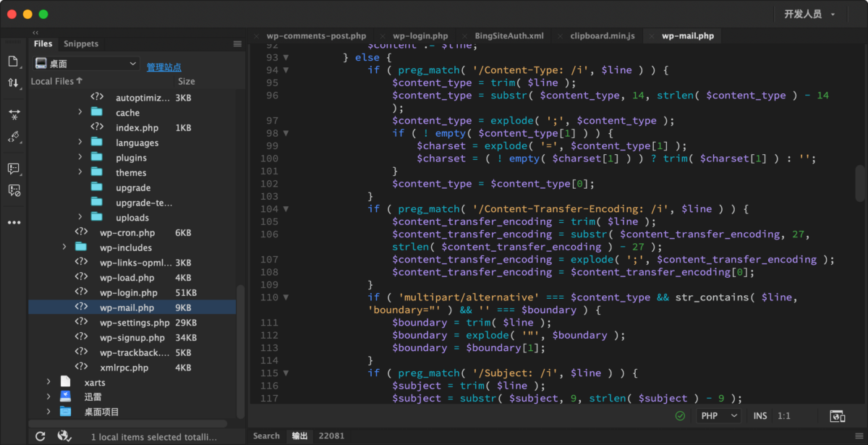This screenshot has height=445, width=868.
Task: Expand the languages folder
Action: pyautogui.click(x=80, y=143)
